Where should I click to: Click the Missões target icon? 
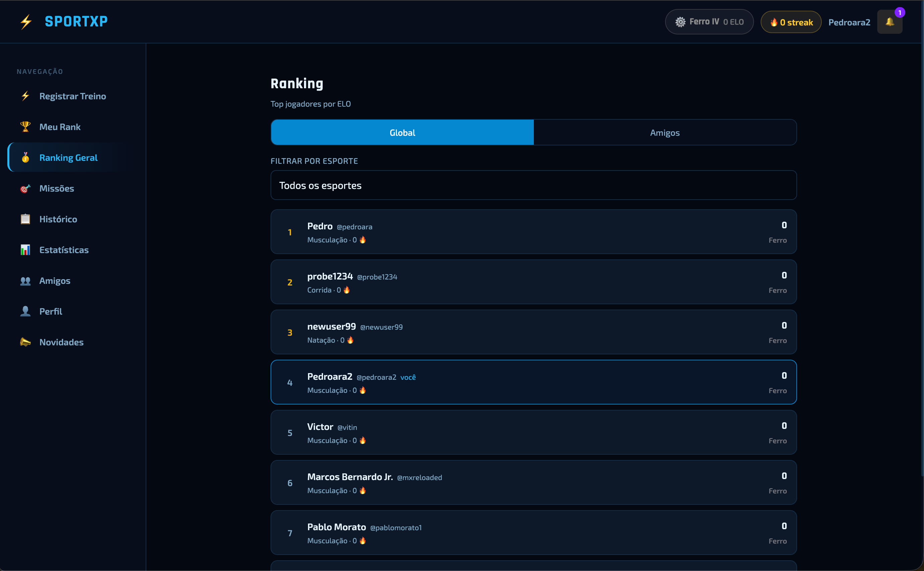25,189
